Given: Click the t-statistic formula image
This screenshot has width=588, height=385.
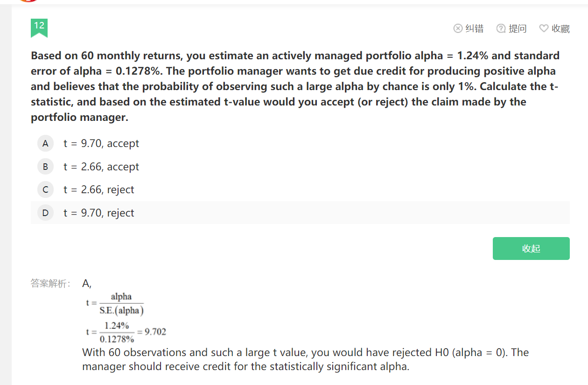Looking at the screenshot, I should pyautogui.click(x=126, y=318).
